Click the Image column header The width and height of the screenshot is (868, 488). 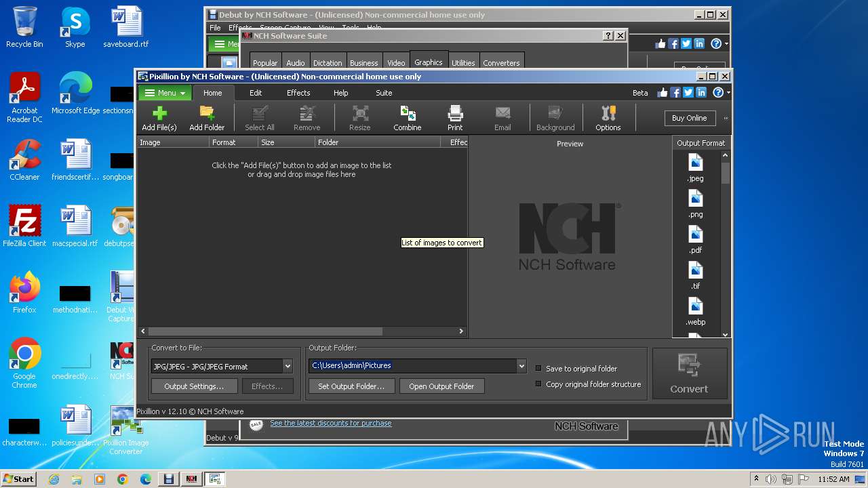point(173,142)
